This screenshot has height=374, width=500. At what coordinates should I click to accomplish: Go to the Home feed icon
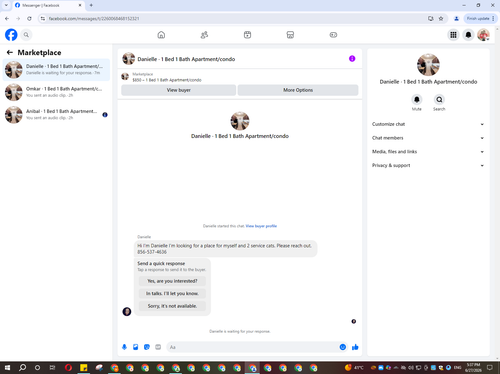161,35
